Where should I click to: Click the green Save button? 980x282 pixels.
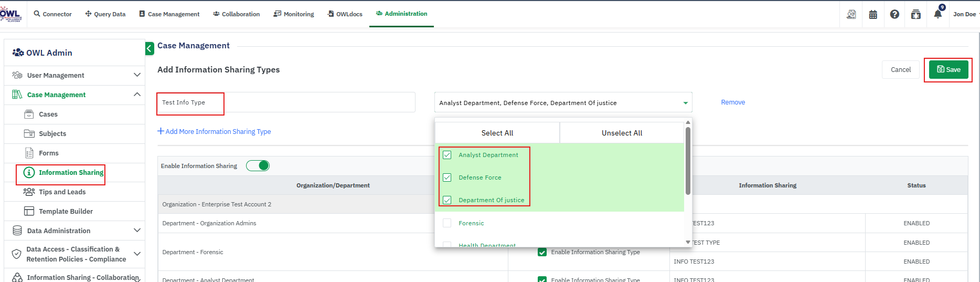948,70
